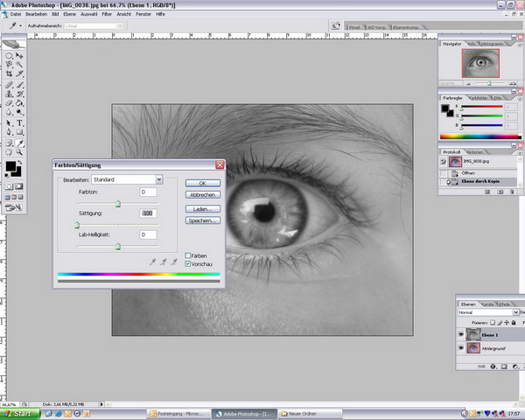
Task: Select the Magic Wand tool
Action: (x=19, y=64)
